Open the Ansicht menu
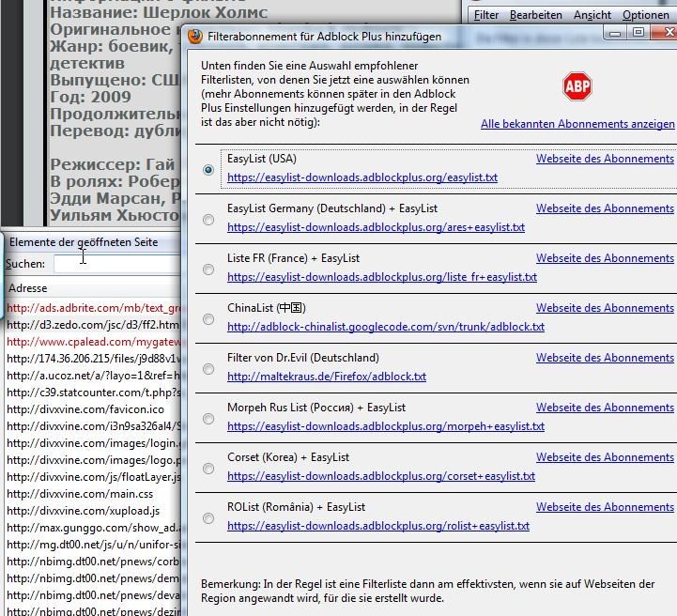The image size is (677, 616). coord(592,15)
